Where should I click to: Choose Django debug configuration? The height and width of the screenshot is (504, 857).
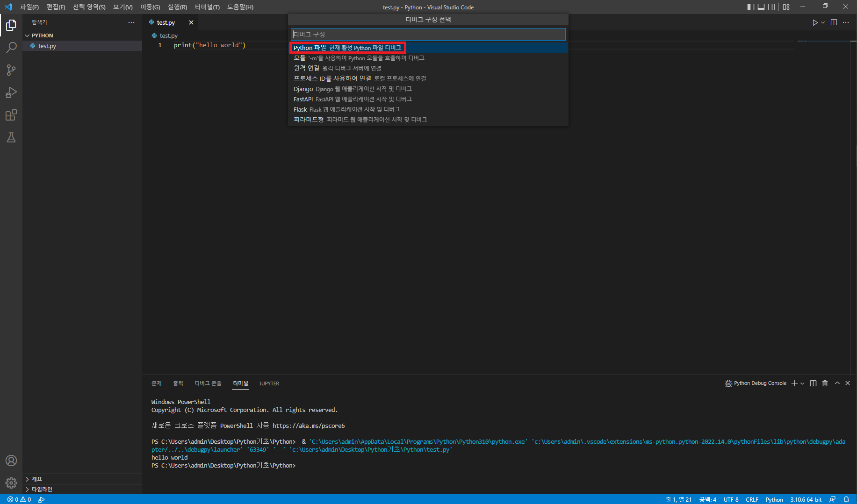coord(428,89)
